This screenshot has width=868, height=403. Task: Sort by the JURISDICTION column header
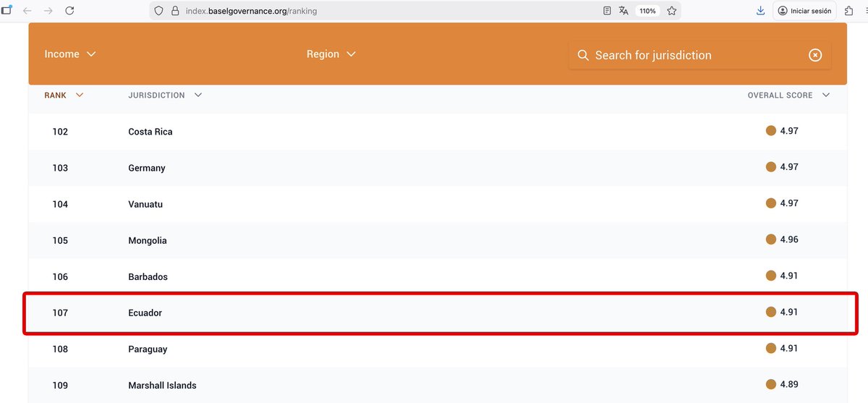coord(165,96)
